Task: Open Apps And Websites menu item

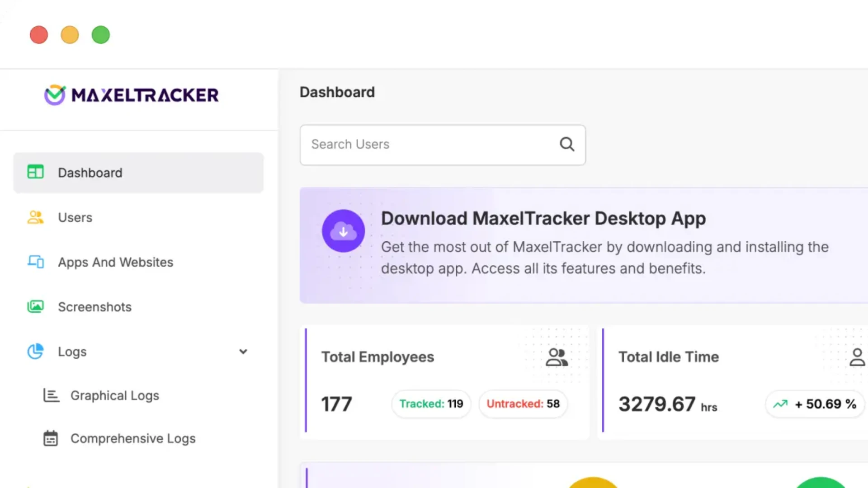Action: tap(115, 262)
